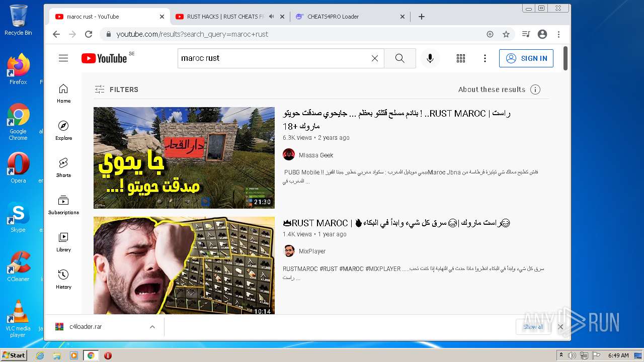Select the Firefox desktop shortcut
644x362 pixels.
[18, 69]
